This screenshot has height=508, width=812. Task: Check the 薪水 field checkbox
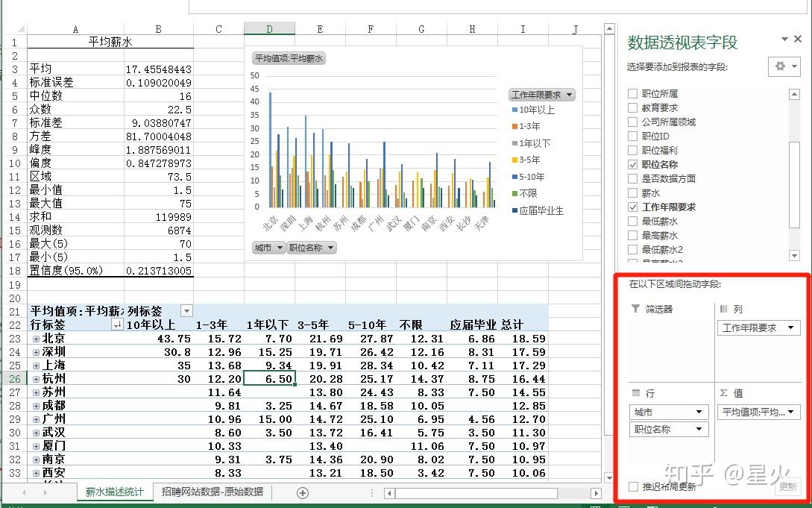coord(632,192)
